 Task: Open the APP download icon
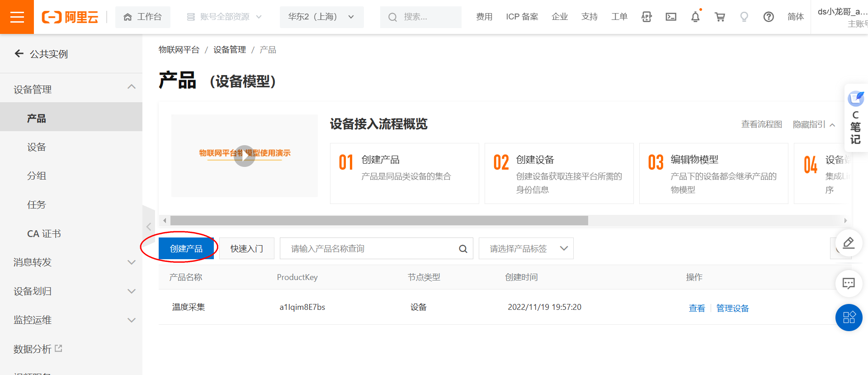tap(646, 17)
